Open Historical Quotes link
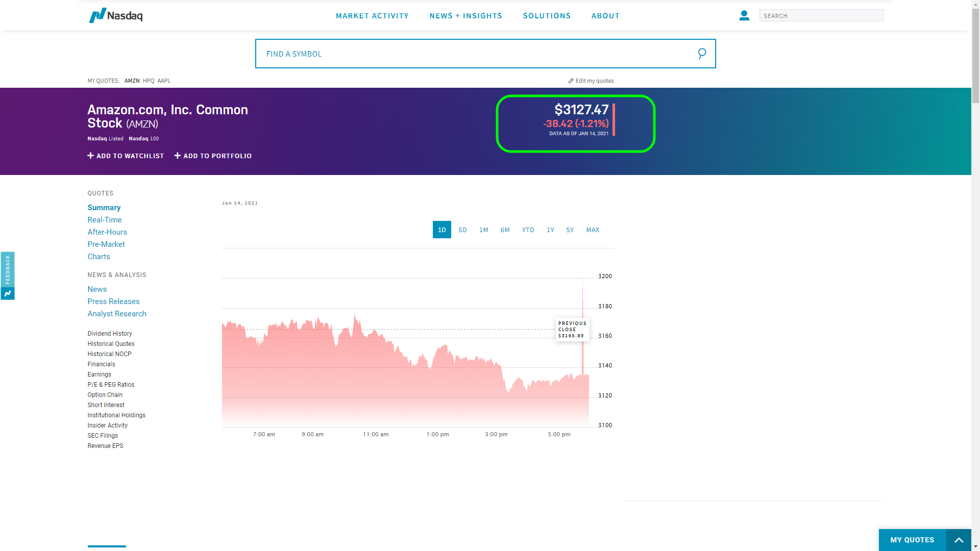980x551 pixels. coord(111,344)
